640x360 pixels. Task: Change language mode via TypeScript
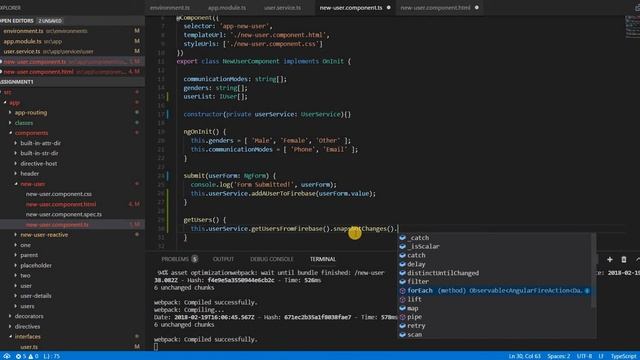click(x=623, y=356)
